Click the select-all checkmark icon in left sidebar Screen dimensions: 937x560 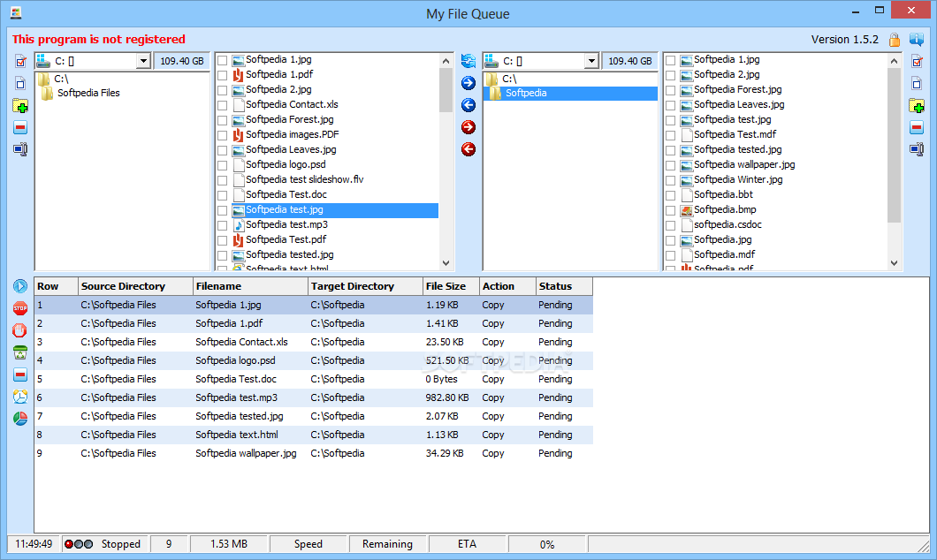[20, 62]
